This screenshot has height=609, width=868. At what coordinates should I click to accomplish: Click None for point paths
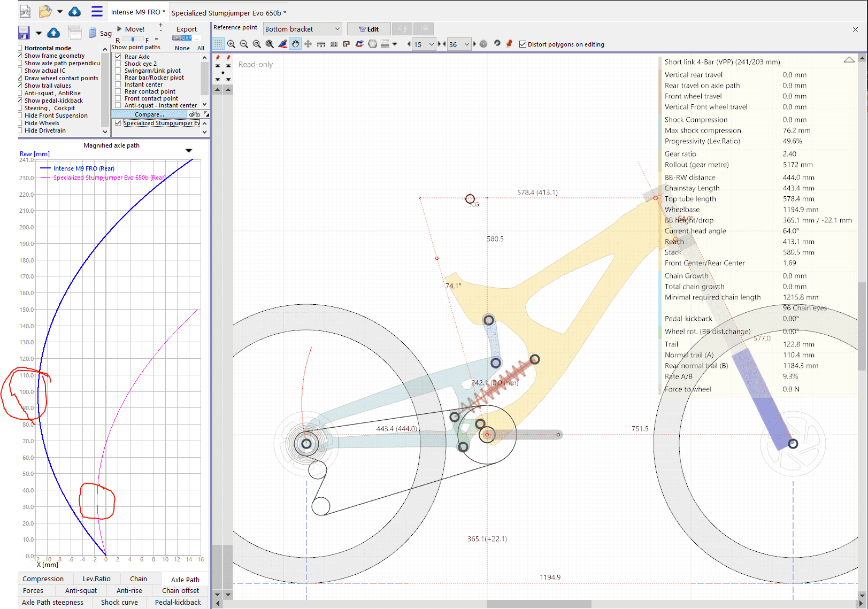coord(182,48)
